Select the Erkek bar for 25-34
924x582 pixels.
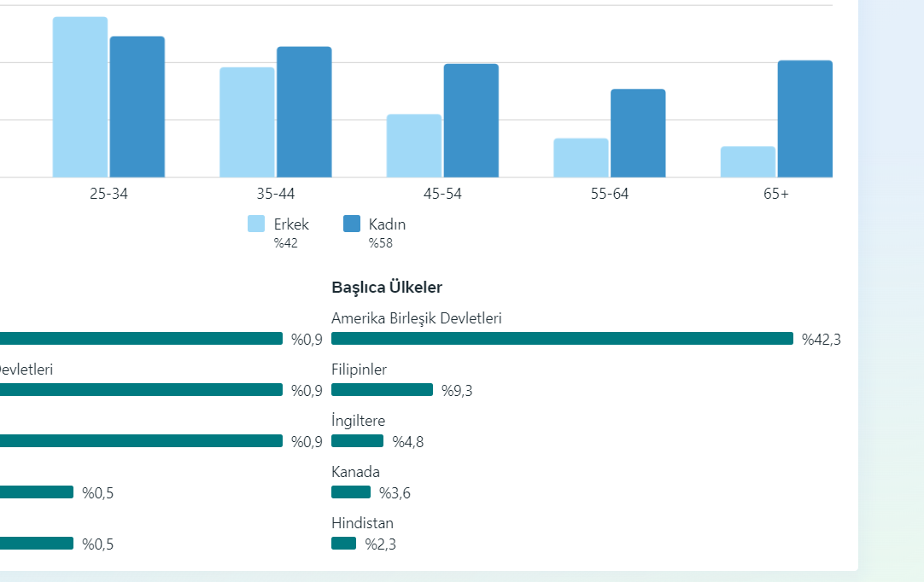click(x=80, y=97)
